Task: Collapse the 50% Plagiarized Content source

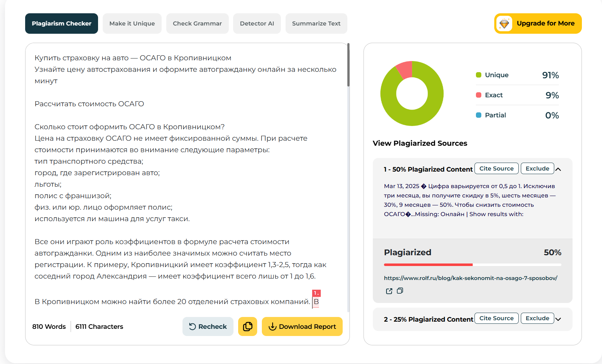Action: (558, 169)
